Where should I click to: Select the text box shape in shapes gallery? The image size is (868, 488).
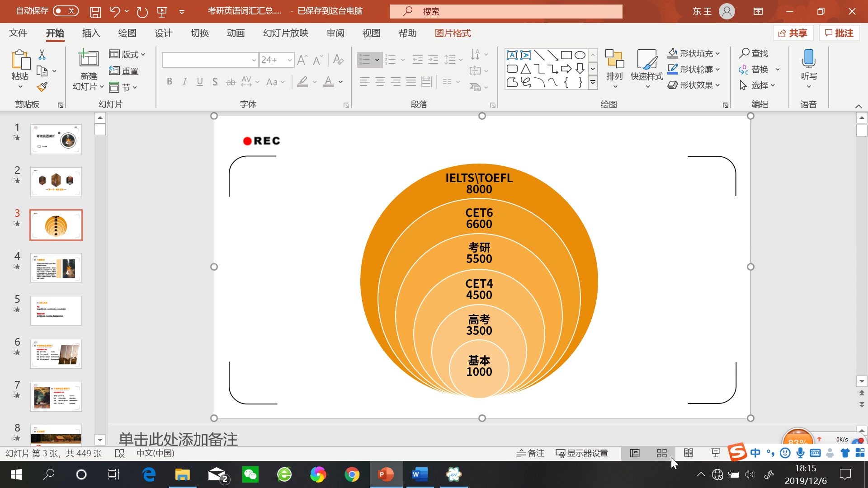coord(512,55)
